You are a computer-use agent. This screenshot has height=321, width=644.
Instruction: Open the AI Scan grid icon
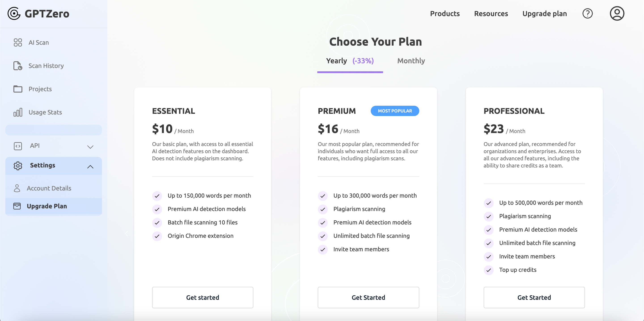pos(18,42)
